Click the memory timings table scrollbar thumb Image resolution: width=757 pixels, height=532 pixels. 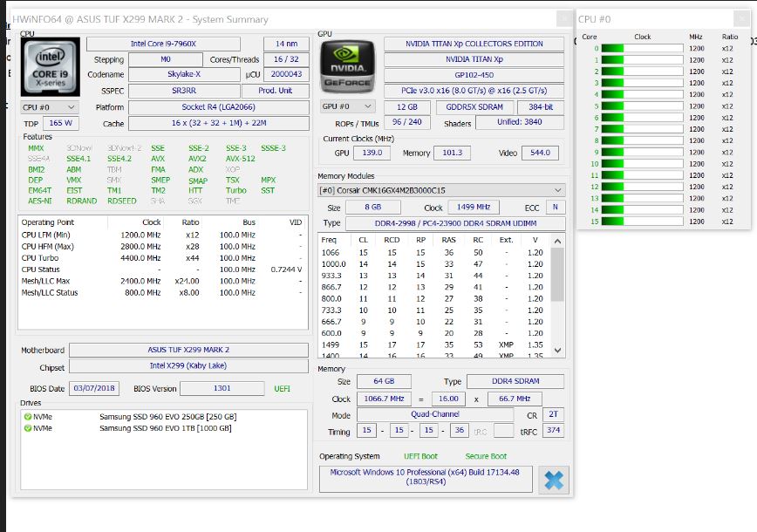(557, 274)
